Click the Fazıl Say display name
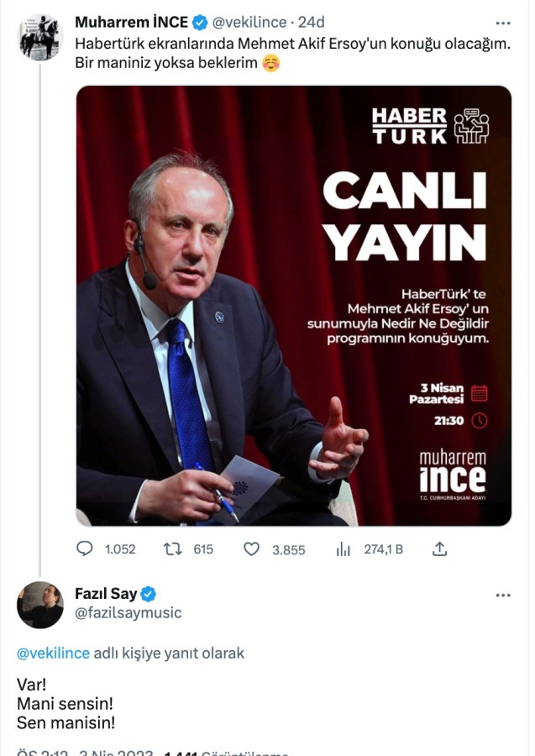 106,595
